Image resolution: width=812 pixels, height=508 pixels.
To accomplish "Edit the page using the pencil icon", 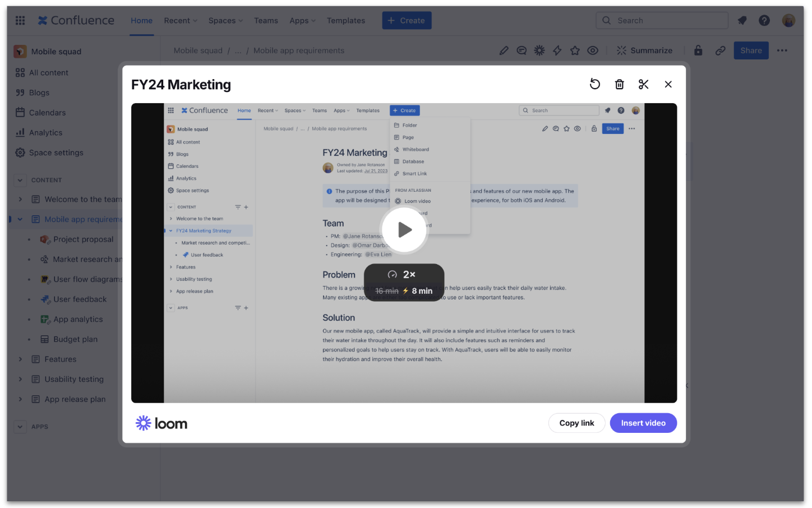I will click(504, 50).
